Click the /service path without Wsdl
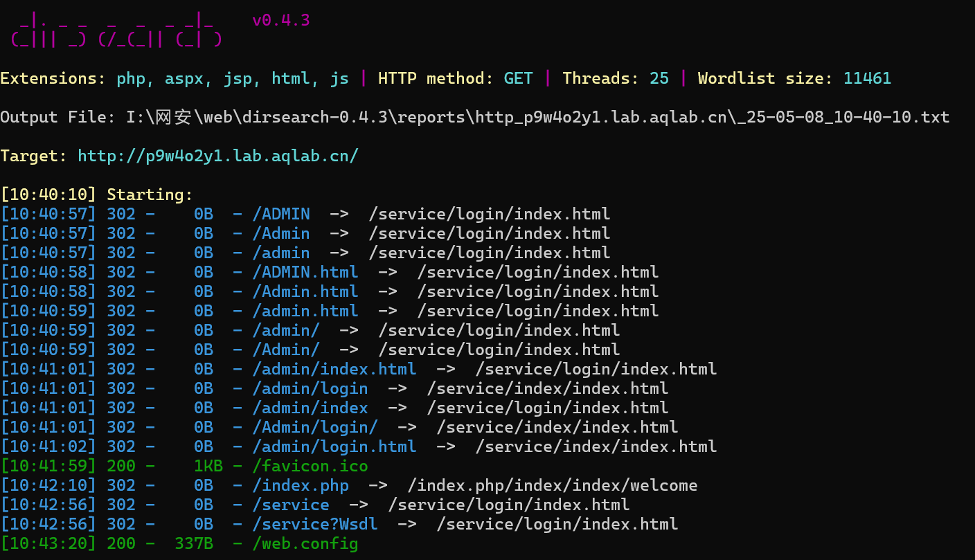 [291, 505]
